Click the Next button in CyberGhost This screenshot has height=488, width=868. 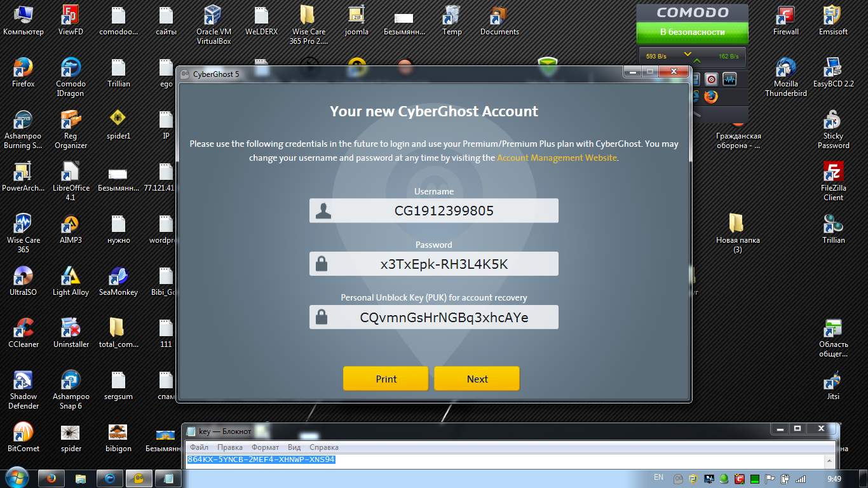tap(477, 379)
